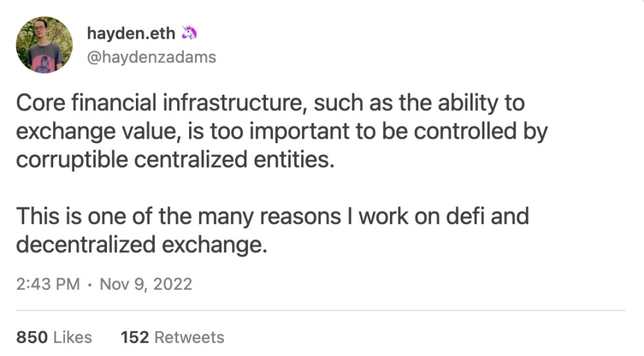Click the dot separator between time and date
The image size is (644, 356).
pyautogui.click(x=89, y=284)
